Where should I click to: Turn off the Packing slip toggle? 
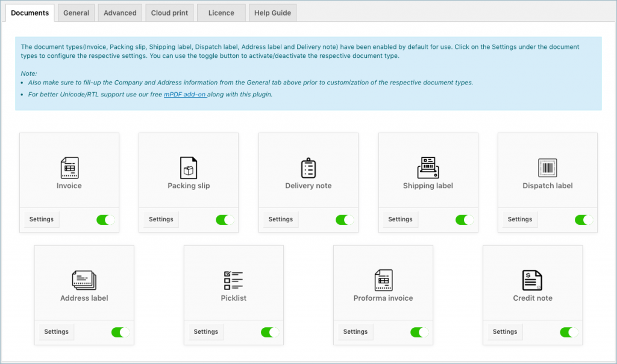(x=225, y=219)
